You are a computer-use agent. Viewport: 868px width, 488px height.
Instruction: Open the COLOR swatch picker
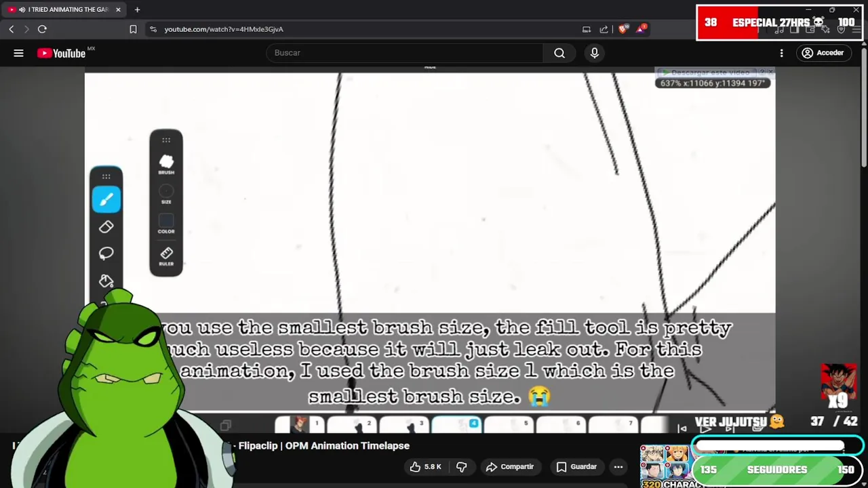pos(166,224)
